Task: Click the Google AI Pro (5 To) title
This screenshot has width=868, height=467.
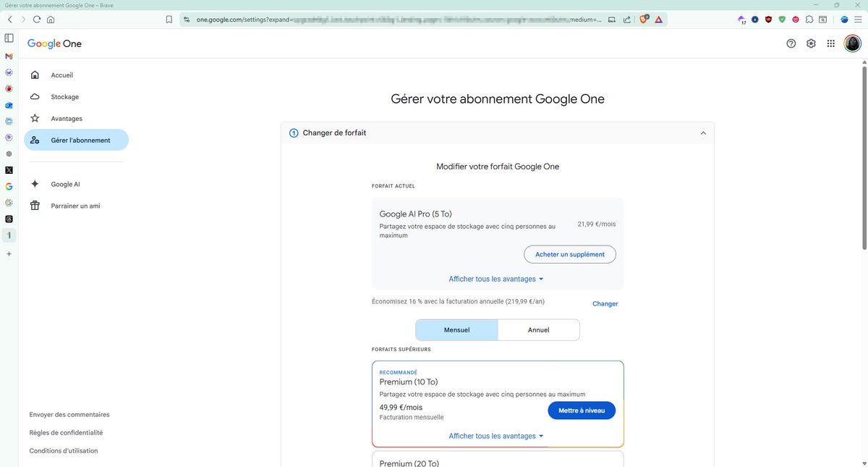Action: pos(415,214)
